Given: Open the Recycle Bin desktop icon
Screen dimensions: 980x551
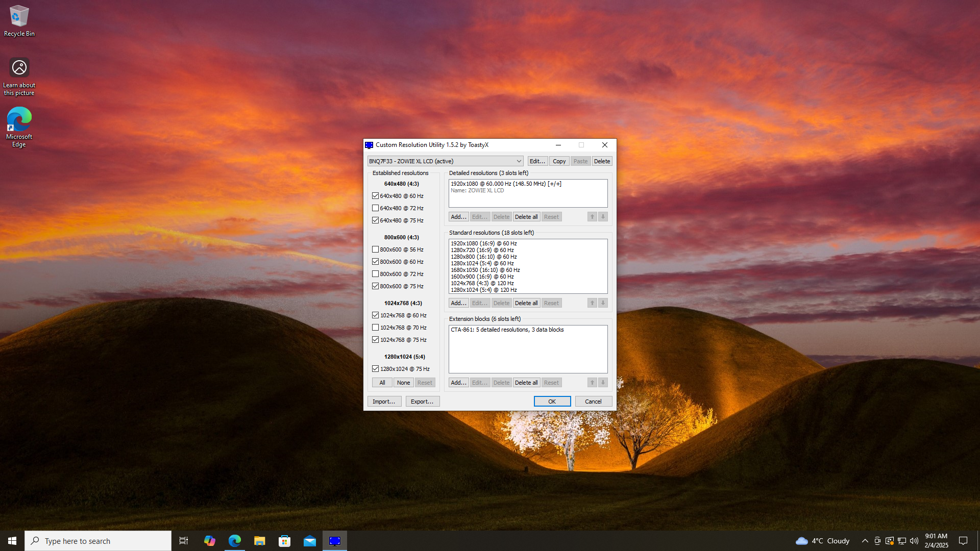Looking at the screenshot, I should pos(19,21).
